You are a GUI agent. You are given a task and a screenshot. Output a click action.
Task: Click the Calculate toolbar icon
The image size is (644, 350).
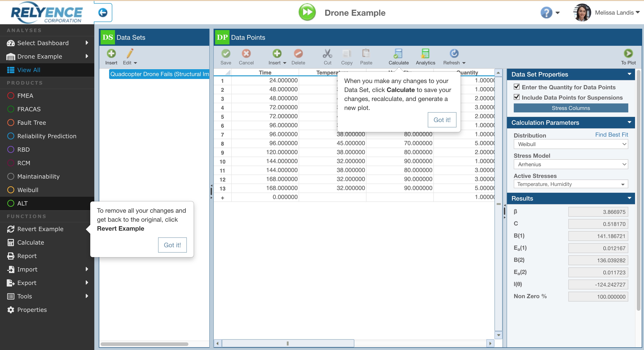click(x=398, y=53)
